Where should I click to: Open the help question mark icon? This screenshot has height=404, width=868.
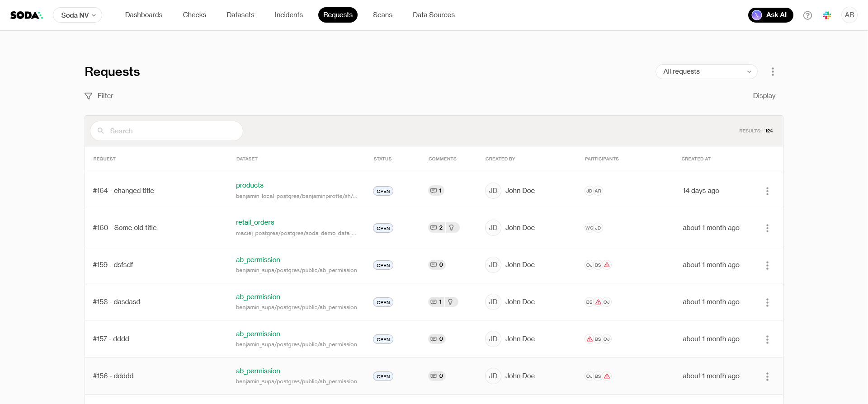[x=807, y=15]
